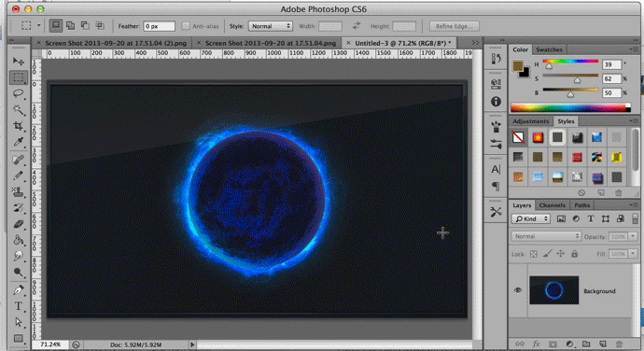Expand the hidden document tabs chevron
The image size is (644, 351).
475,43
